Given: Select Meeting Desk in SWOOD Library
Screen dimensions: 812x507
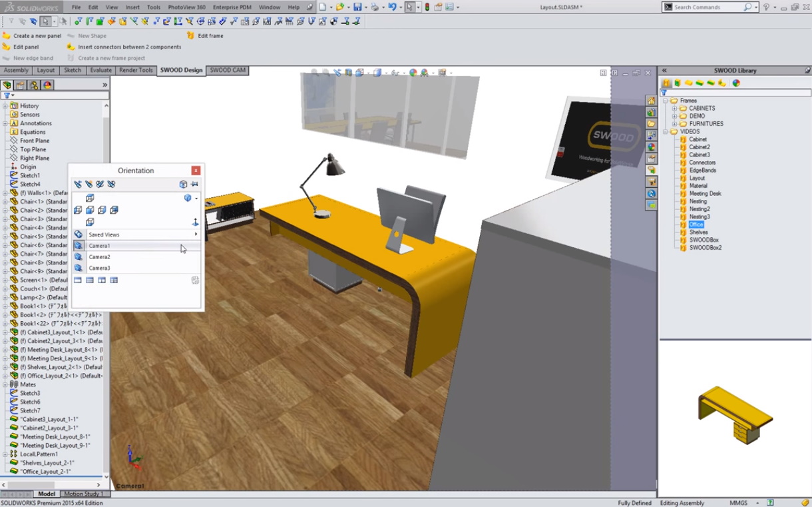Looking at the screenshot, I should [705, 194].
